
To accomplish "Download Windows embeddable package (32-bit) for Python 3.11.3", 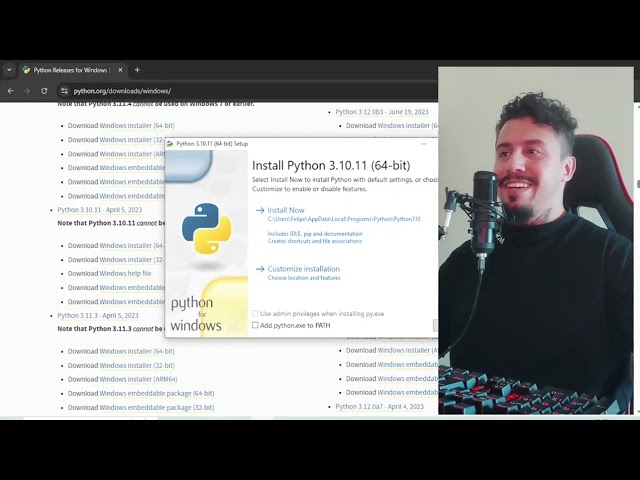I will (x=157, y=407).
